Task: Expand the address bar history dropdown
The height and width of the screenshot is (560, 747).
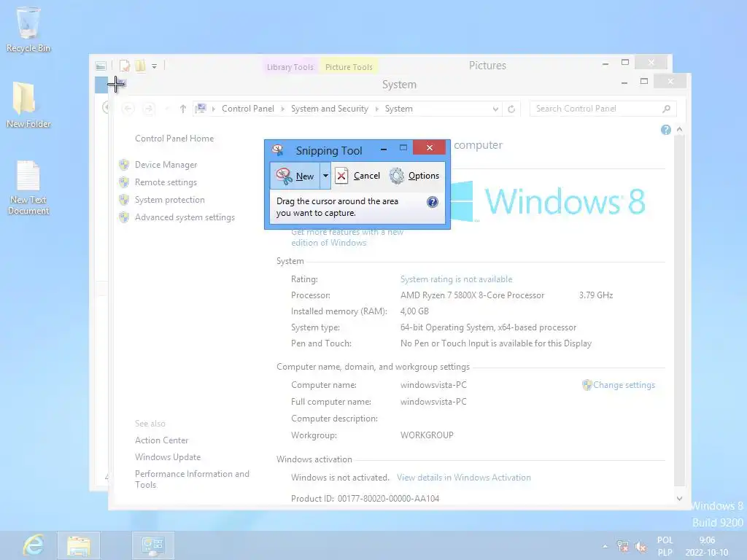Action: [495, 109]
